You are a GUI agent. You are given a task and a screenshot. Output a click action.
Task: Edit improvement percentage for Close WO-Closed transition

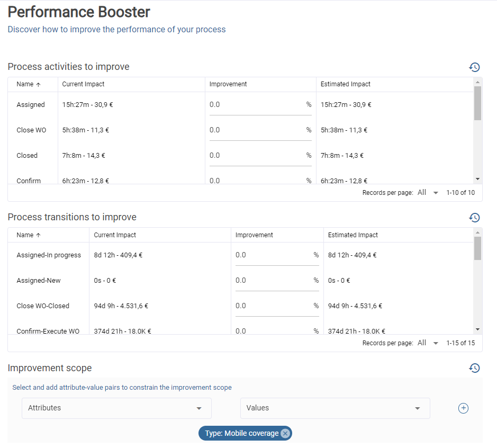[x=273, y=306]
